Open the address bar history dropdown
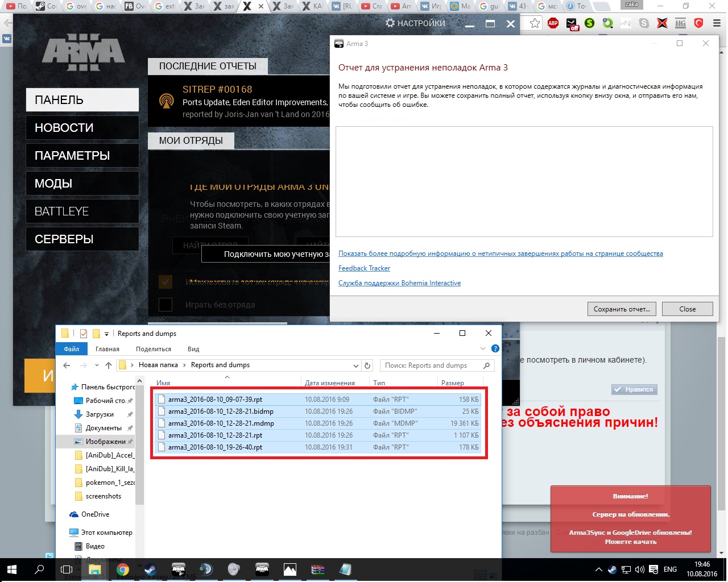728x582 pixels. (356, 365)
